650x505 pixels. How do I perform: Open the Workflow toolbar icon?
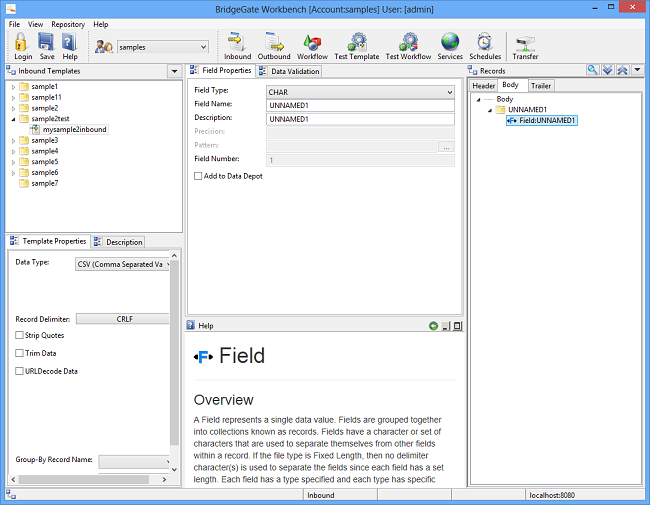[312, 42]
